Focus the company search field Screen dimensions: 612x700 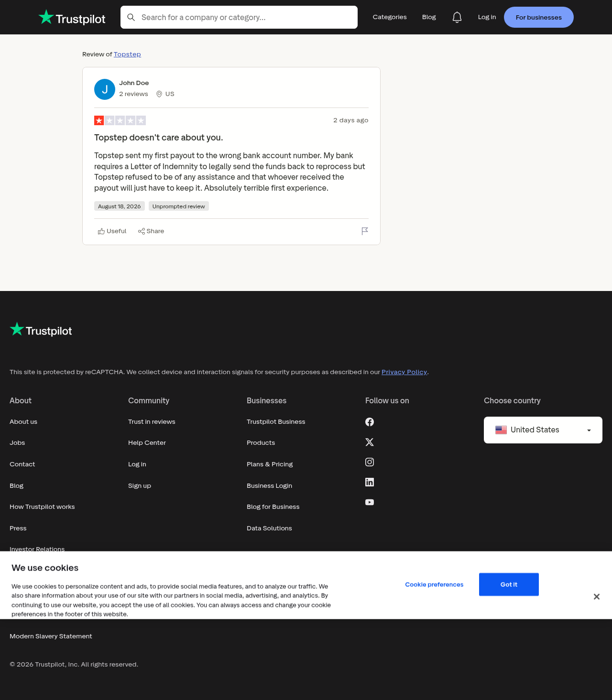coord(239,17)
